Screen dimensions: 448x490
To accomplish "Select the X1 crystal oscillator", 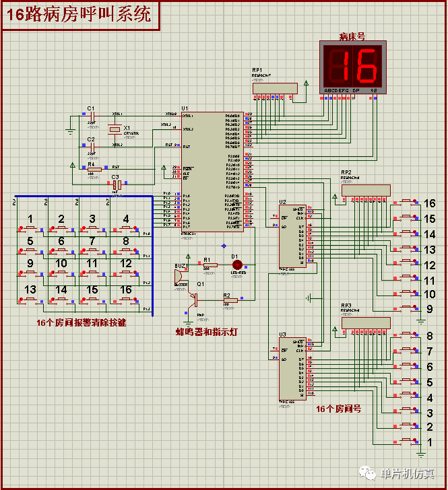I will (x=115, y=129).
